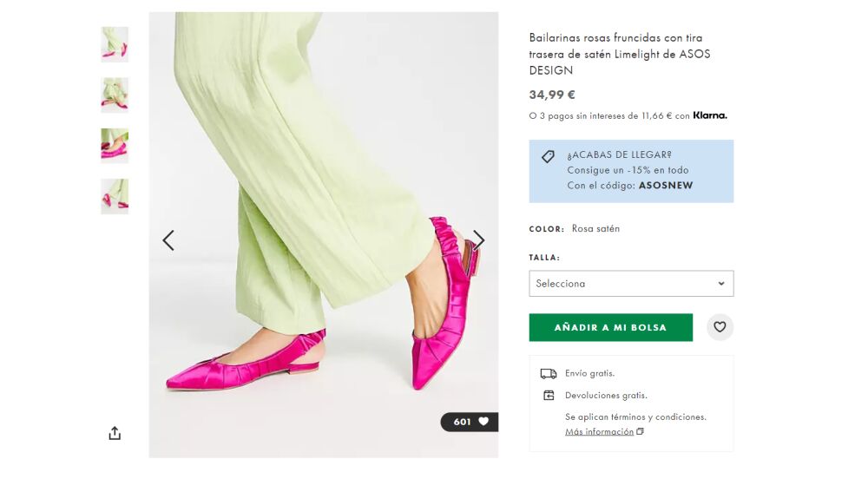Click the share icon below thumbnails
Screen dimensions: 868x492
pyautogui.click(x=115, y=433)
